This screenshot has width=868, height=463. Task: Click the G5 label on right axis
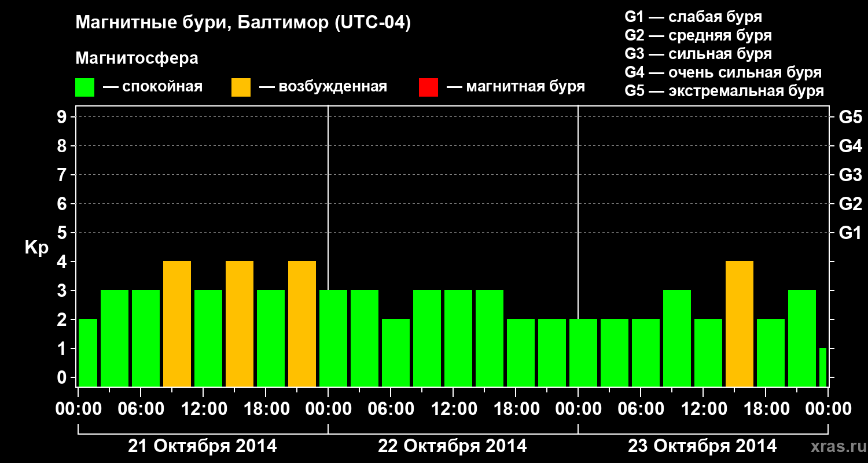click(x=850, y=117)
